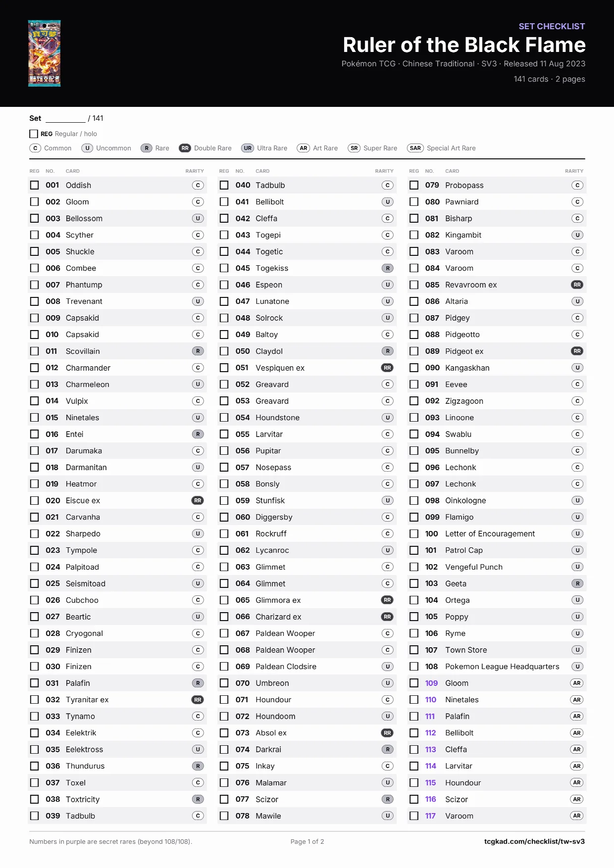
Task: Click the Double Rare RR legend badge
Action: point(185,148)
